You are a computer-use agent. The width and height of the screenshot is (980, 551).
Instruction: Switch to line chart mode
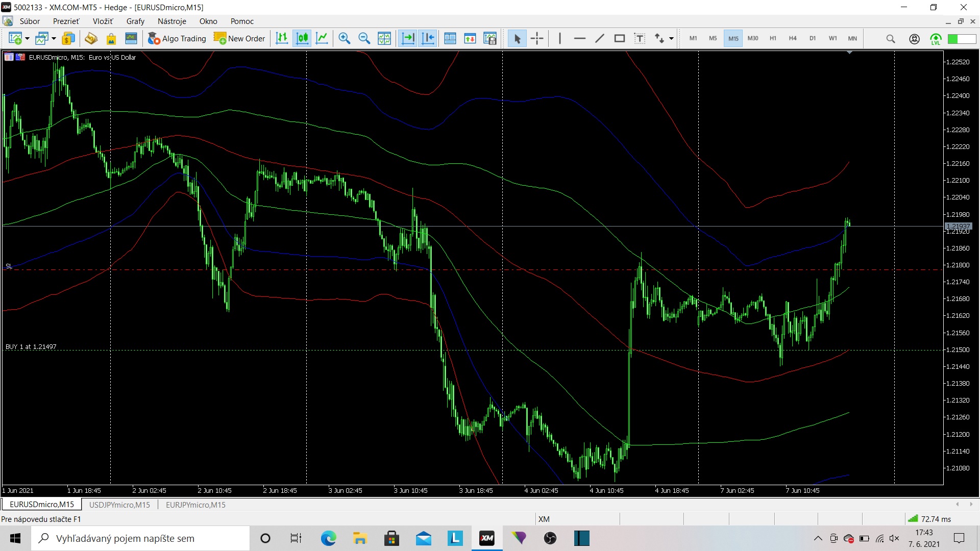(x=322, y=38)
